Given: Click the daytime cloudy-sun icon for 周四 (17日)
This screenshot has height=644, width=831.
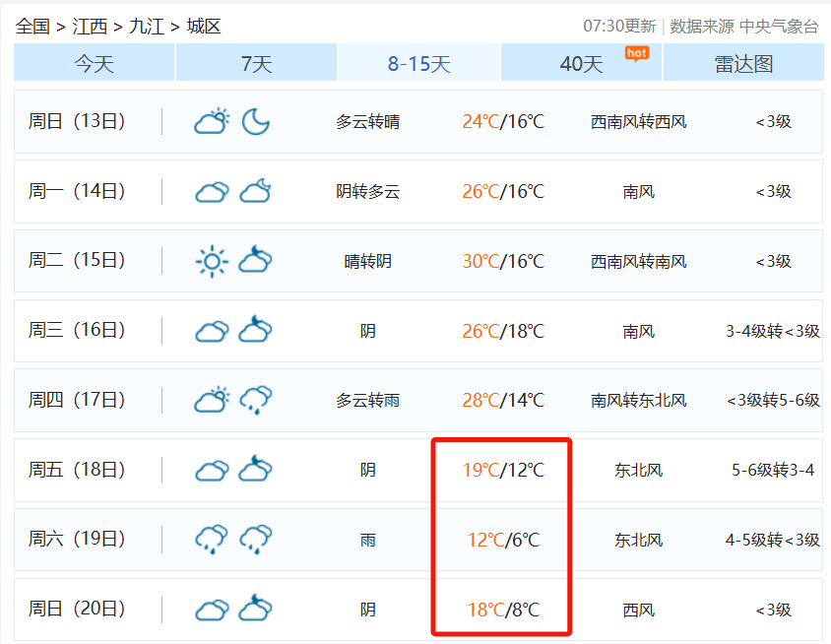Looking at the screenshot, I should [x=212, y=400].
